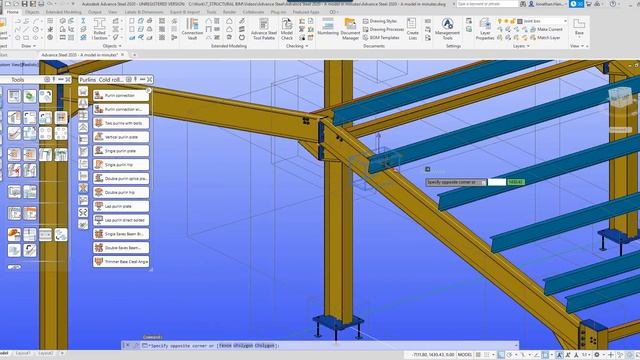The height and width of the screenshot is (360, 640).
Task: Close the Tools palette
Action: pos(67,79)
